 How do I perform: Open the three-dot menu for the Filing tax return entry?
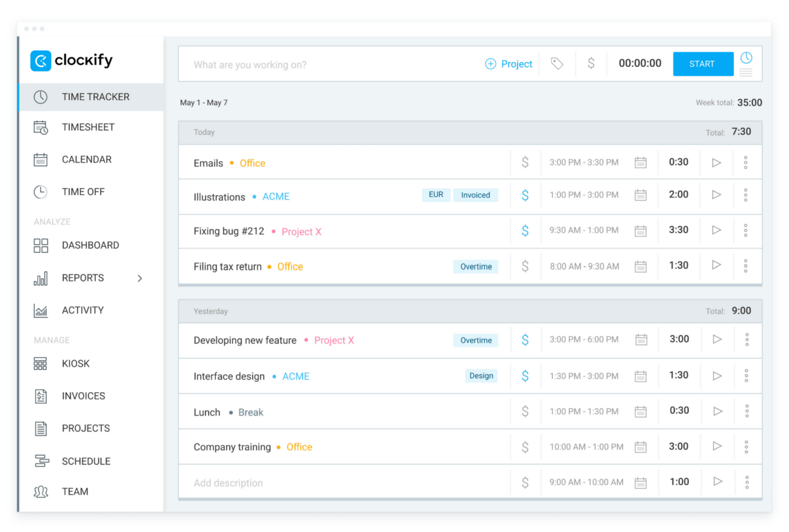(746, 265)
